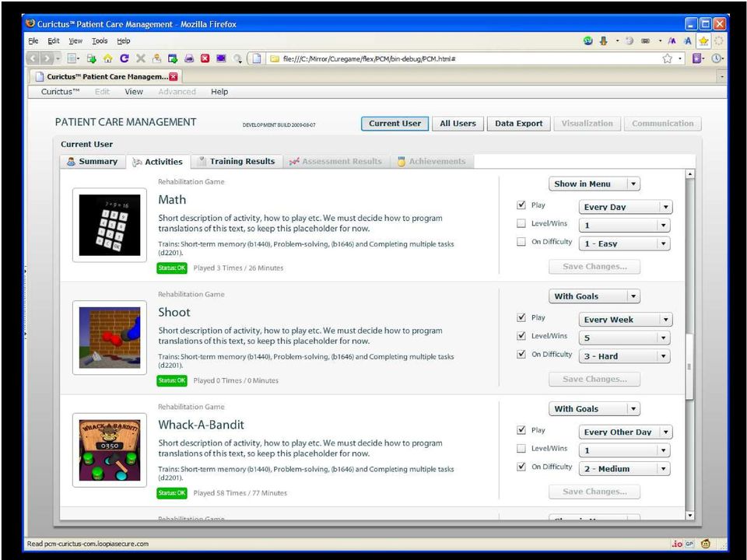Click the Math game thumbnail
This screenshot has width=747, height=560.
pos(110,225)
